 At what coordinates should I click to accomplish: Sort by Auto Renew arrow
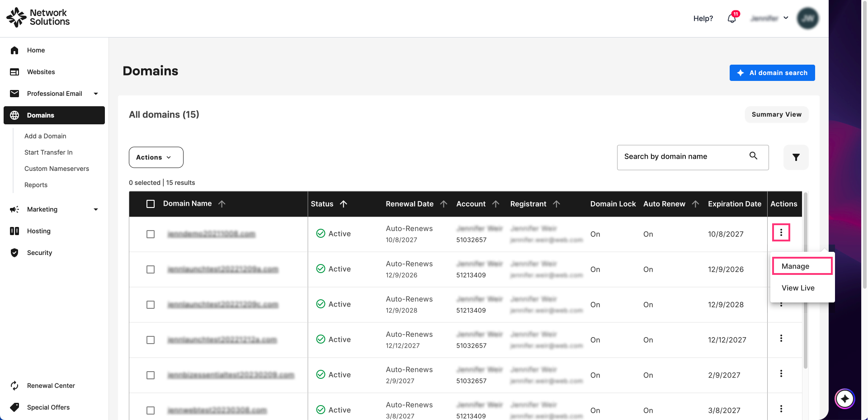point(695,204)
